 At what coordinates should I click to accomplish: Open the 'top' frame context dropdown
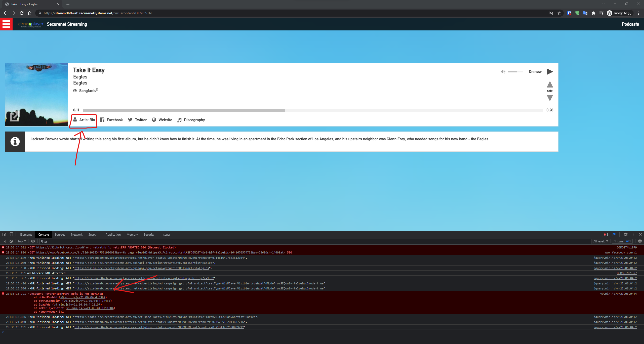pos(21,241)
